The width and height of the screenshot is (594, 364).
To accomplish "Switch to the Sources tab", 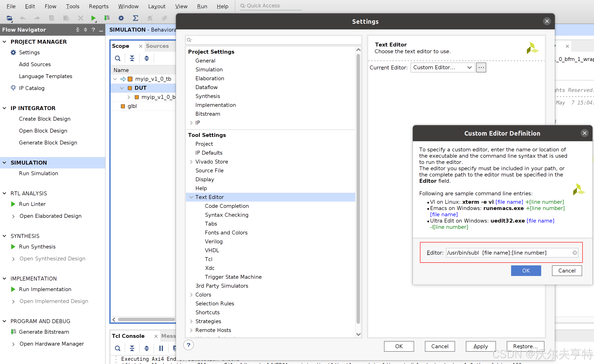I will pos(157,46).
